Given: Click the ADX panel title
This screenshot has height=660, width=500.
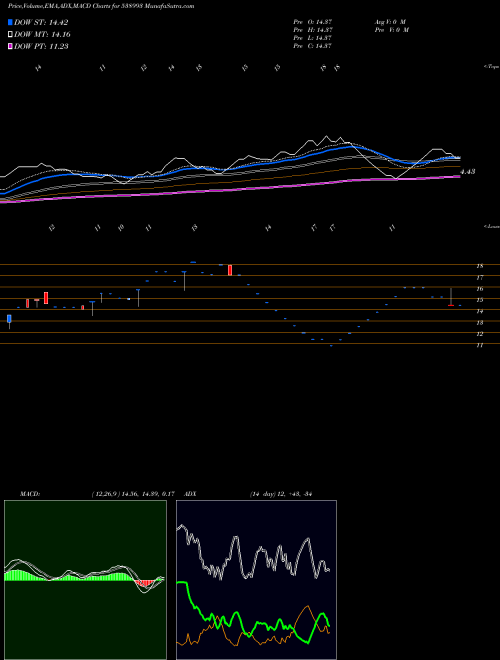Looking at the screenshot, I should (190, 494).
